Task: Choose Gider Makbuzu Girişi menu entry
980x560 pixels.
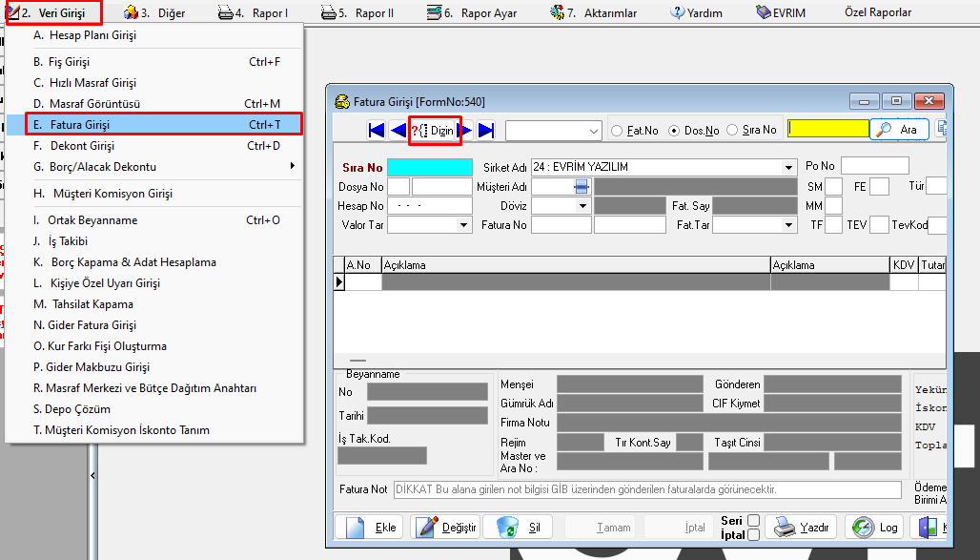Action: click(x=153, y=367)
